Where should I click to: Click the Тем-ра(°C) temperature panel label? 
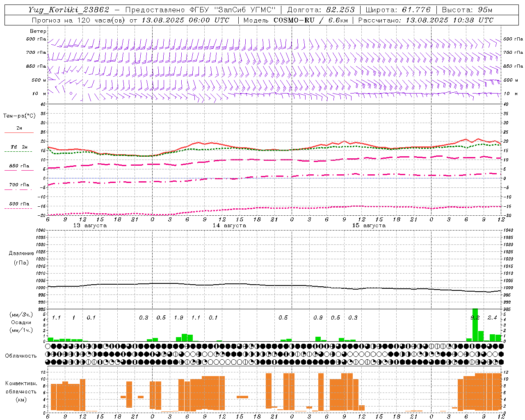[19, 116]
